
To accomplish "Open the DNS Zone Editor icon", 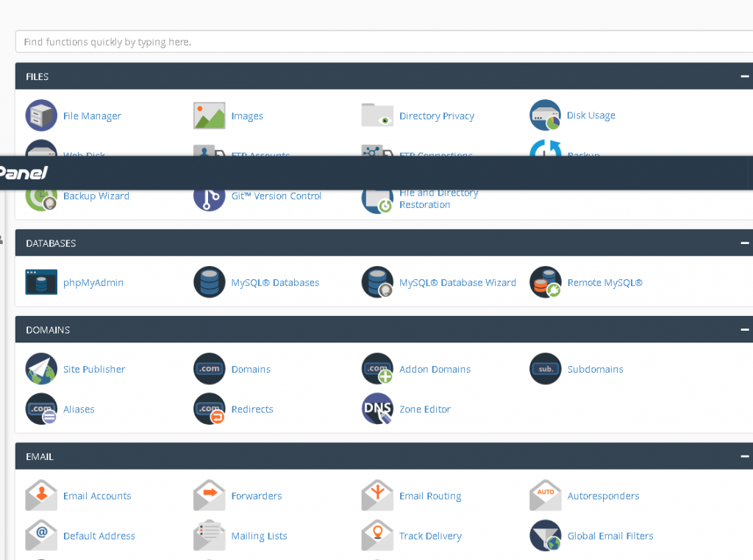I will [377, 409].
